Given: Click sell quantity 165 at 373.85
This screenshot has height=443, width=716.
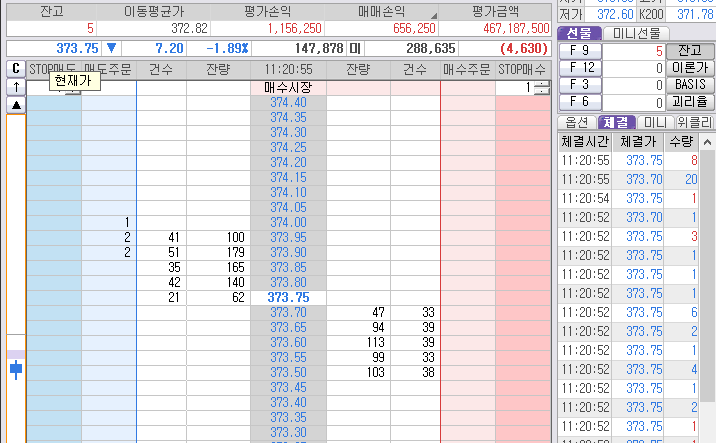Looking at the screenshot, I should pyautogui.click(x=218, y=268).
